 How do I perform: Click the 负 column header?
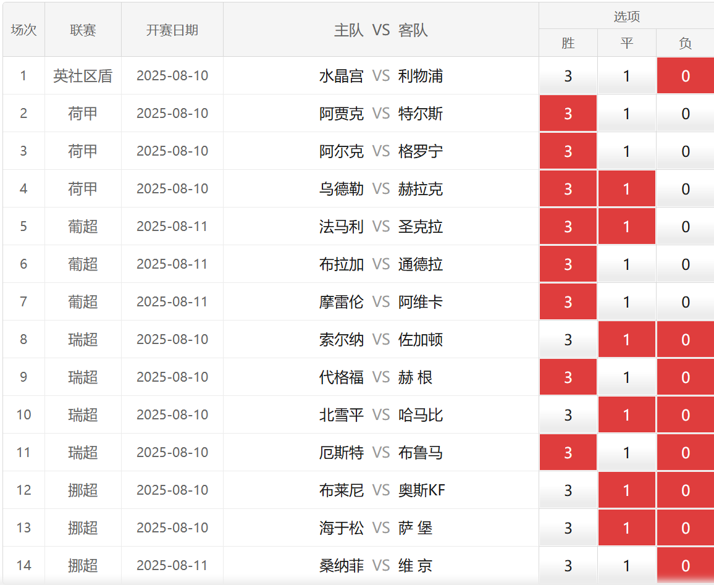coord(686,43)
